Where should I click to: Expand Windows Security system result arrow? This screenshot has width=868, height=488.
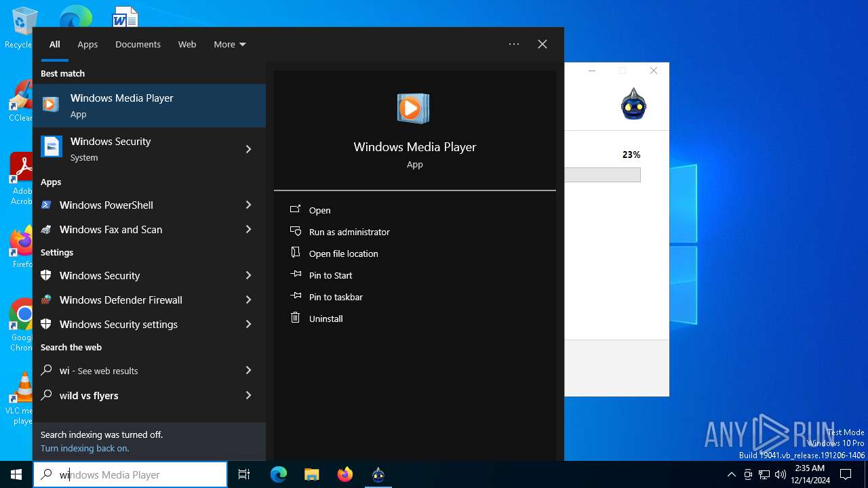pyautogui.click(x=248, y=149)
